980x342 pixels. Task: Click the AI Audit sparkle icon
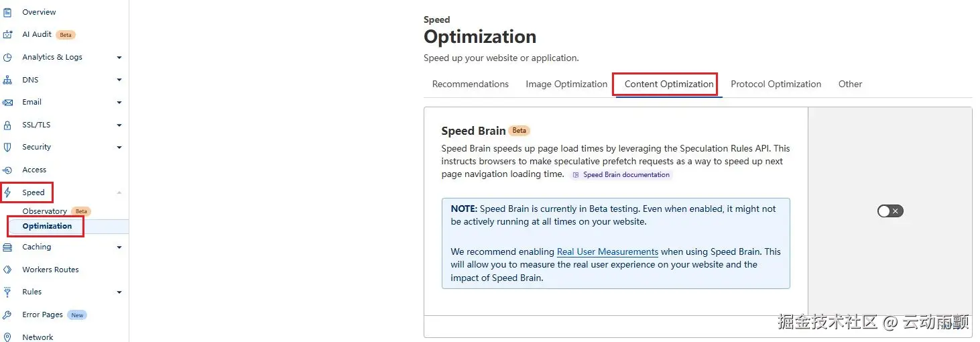[x=7, y=34]
